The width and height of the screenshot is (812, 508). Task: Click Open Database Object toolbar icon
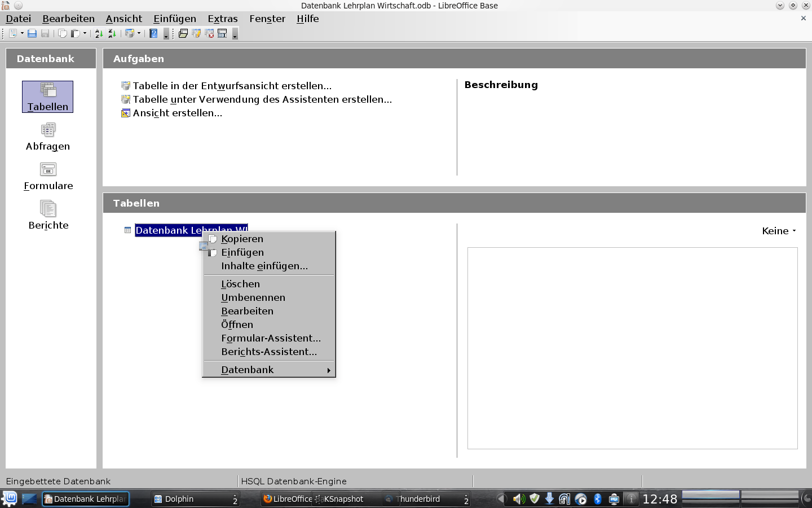(183, 34)
